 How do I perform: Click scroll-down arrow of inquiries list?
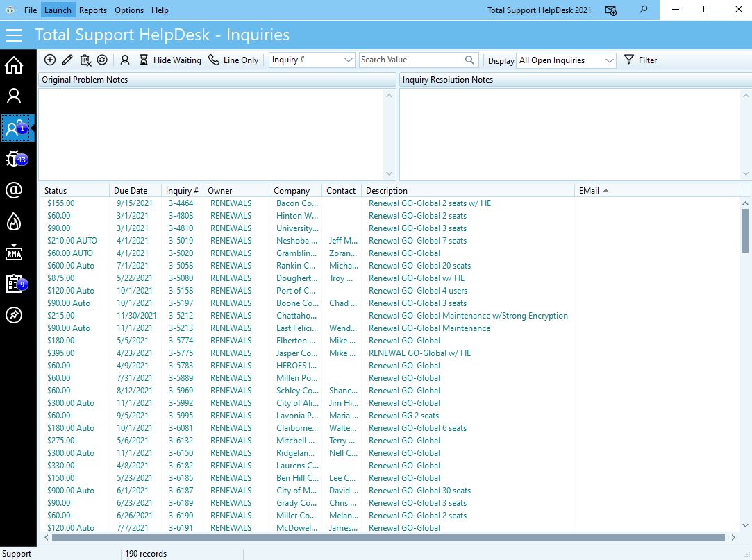745,525
